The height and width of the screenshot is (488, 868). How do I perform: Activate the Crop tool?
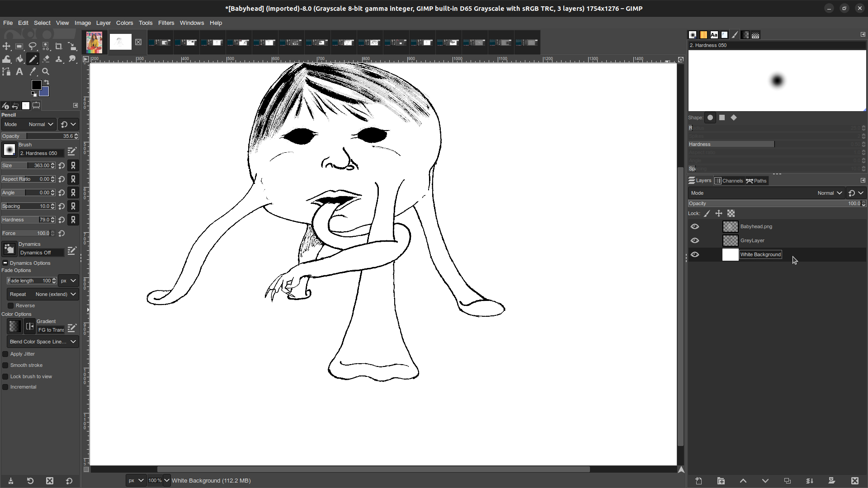click(59, 46)
